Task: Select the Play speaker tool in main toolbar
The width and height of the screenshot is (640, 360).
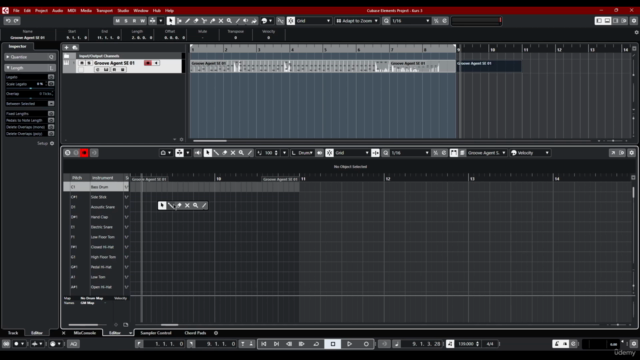Action: [x=246, y=21]
